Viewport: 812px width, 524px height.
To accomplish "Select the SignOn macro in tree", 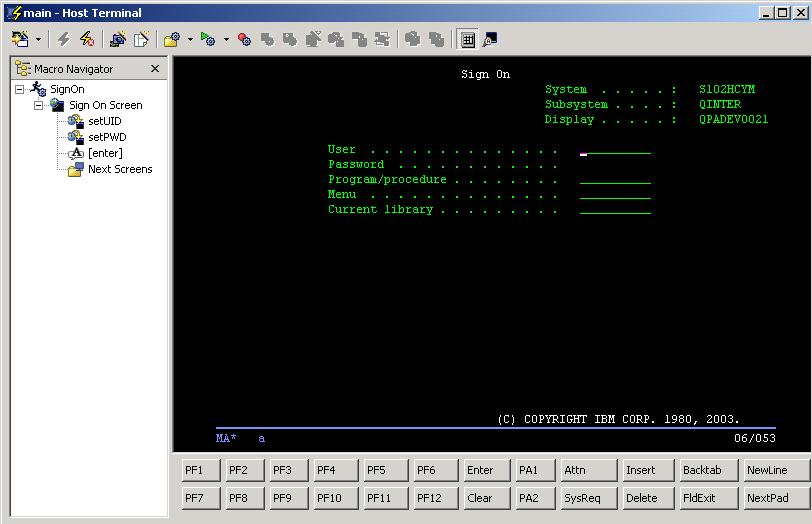I will click(67, 89).
